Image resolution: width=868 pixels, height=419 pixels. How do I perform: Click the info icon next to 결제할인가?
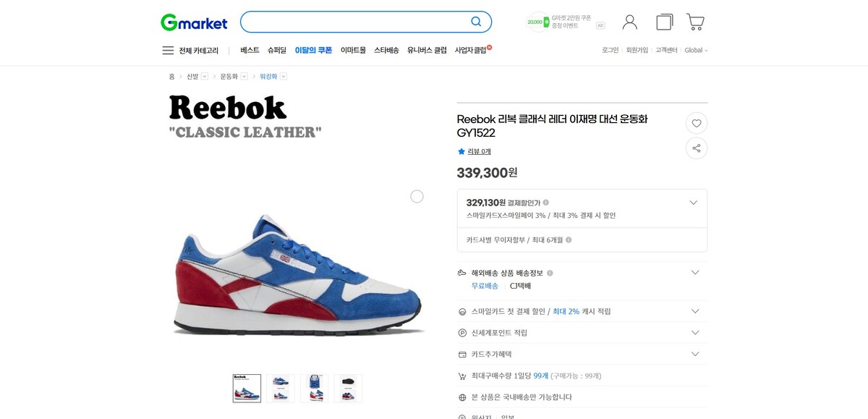point(546,203)
